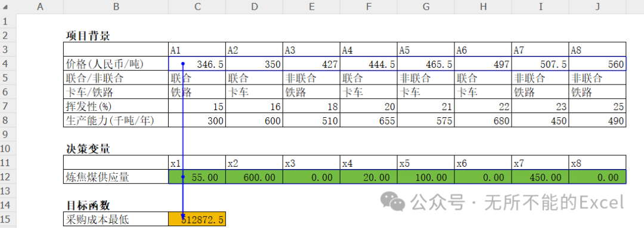
Task: Select green cell with 100.00
Action: coord(426,177)
